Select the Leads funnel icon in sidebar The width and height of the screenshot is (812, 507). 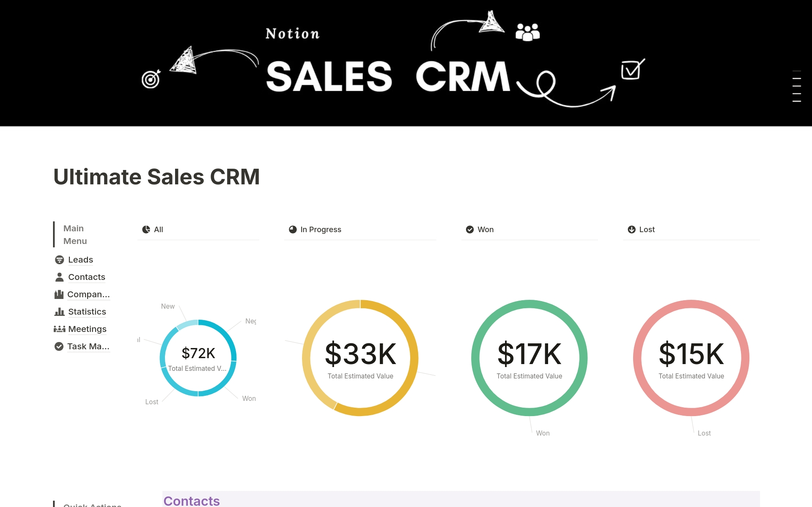pyautogui.click(x=59, y=260)
